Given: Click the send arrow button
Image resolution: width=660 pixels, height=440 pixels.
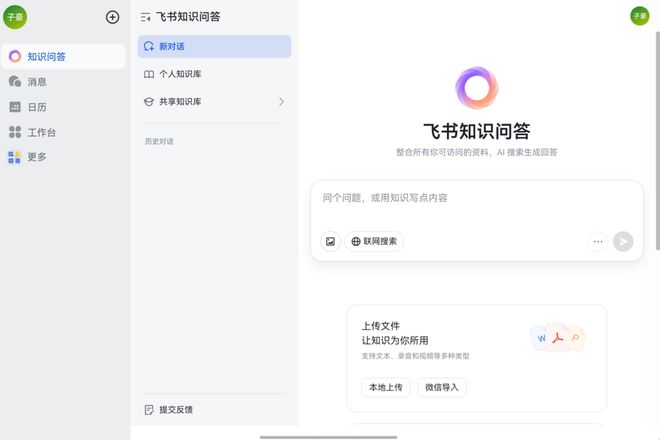Looking at the screenshot, I should pos(623,241).
